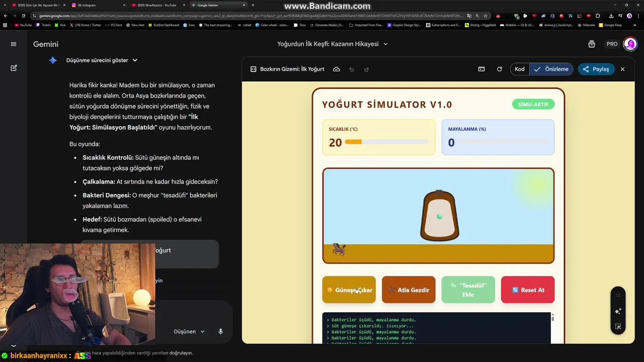Image resolution: width=644 pixels, height=362 pixels.
Task: Click the Paylaş share button
Action: coord(596,69)
